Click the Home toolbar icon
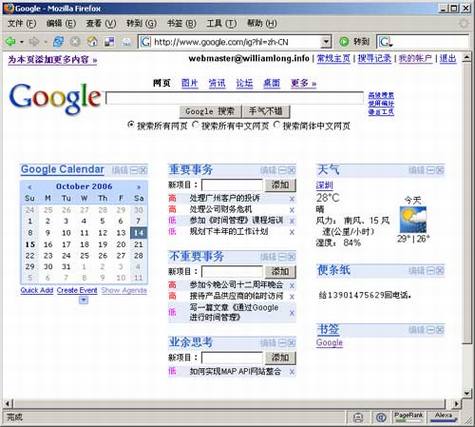 (x=92, y=42)
